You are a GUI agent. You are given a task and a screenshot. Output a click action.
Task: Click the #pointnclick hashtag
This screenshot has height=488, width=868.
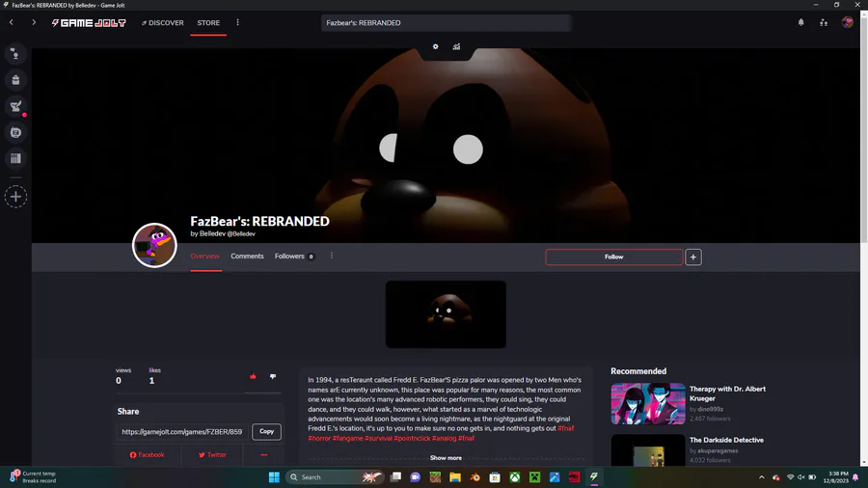(412, 438)
